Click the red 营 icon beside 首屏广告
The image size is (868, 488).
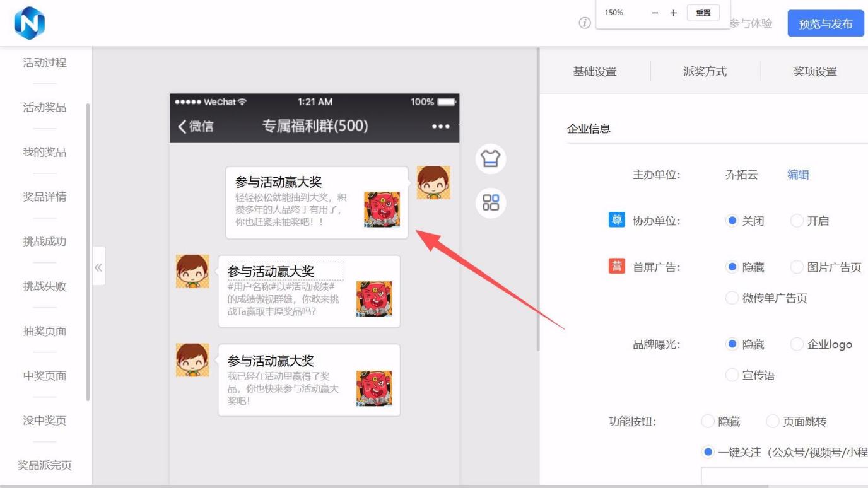[x=616, y=267]
